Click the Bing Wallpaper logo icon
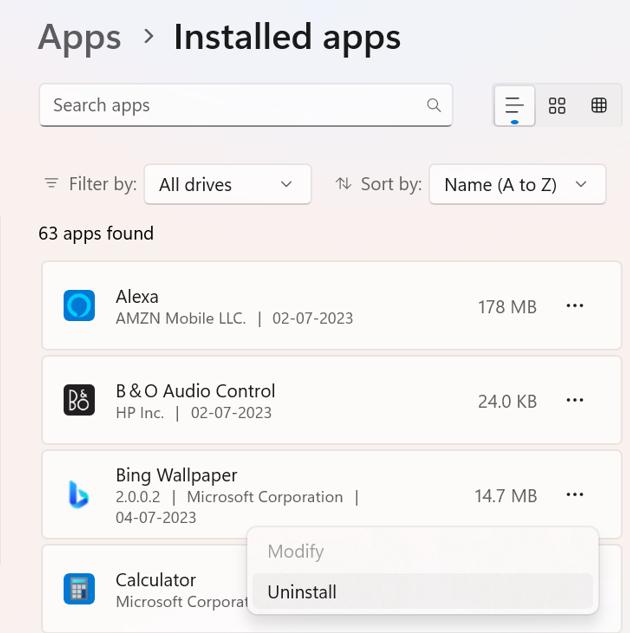Screen dimensions: 630x633 point(78,494)
